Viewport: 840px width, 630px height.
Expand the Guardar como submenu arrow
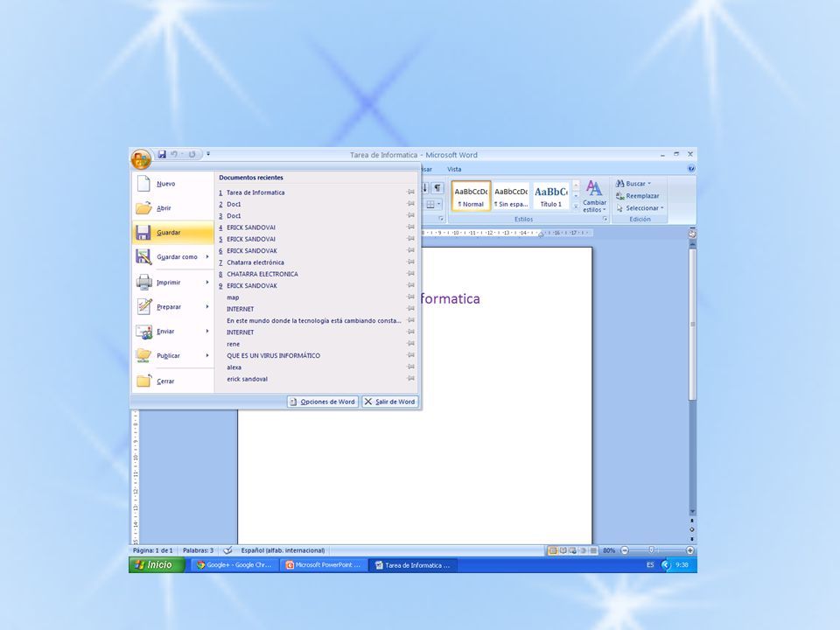207,257
